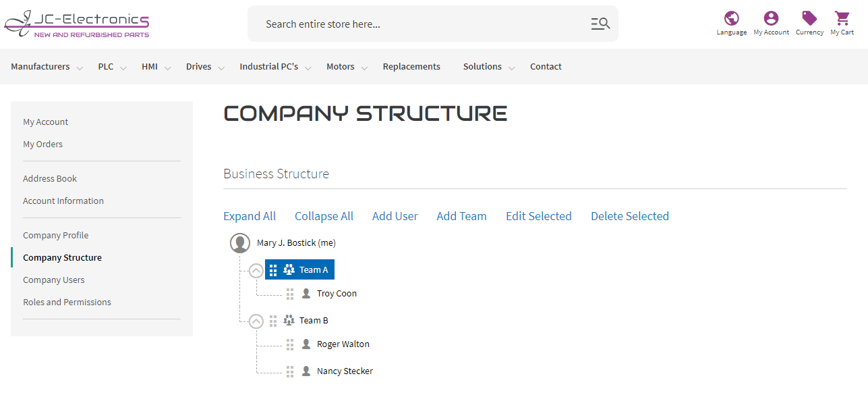868x393 pixels.
Task: Open the My Cart shopping cart icon
Action: coord(842,18)
